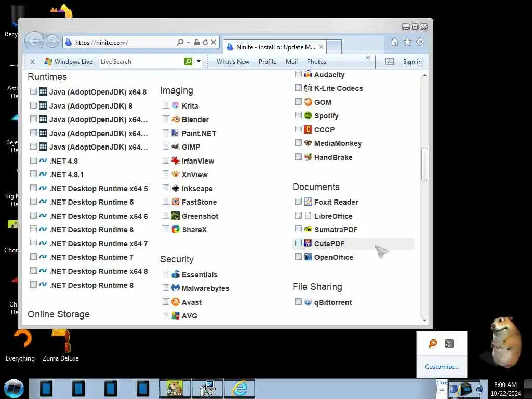
Task: Click the GIMP app icon
Action: tap(176, 147)
